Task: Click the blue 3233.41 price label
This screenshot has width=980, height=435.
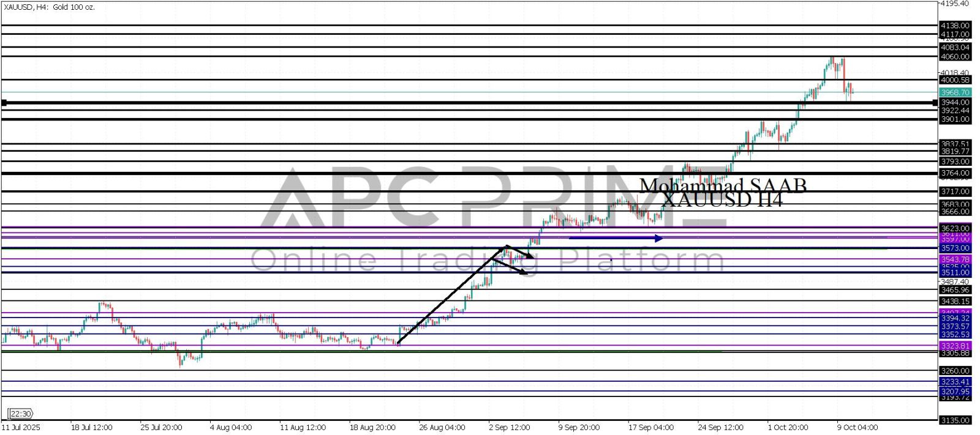Action: point(955,382)
